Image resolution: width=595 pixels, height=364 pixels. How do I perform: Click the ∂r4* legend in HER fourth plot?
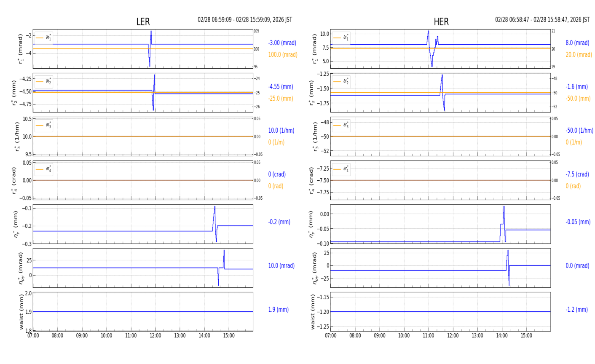tap(341, 169)
